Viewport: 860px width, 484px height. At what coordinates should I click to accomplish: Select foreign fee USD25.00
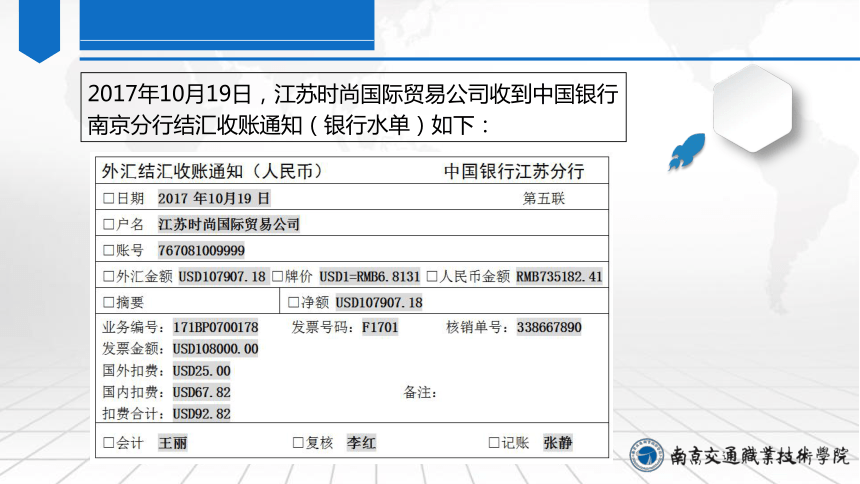(x=201, y=371)
